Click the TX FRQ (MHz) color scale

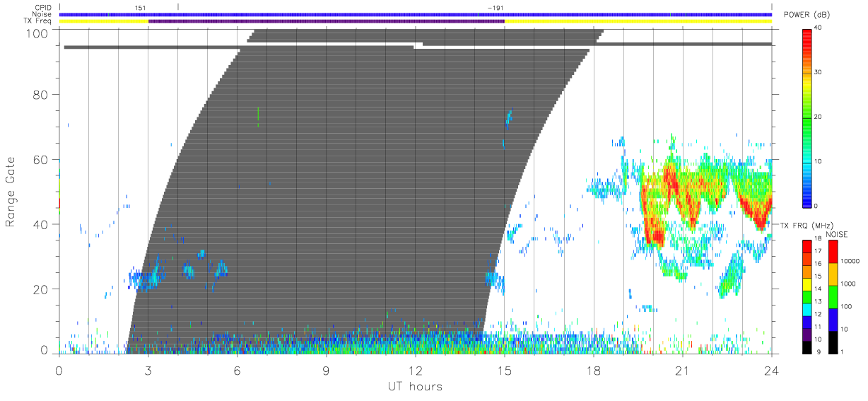(x=807, y=296)
